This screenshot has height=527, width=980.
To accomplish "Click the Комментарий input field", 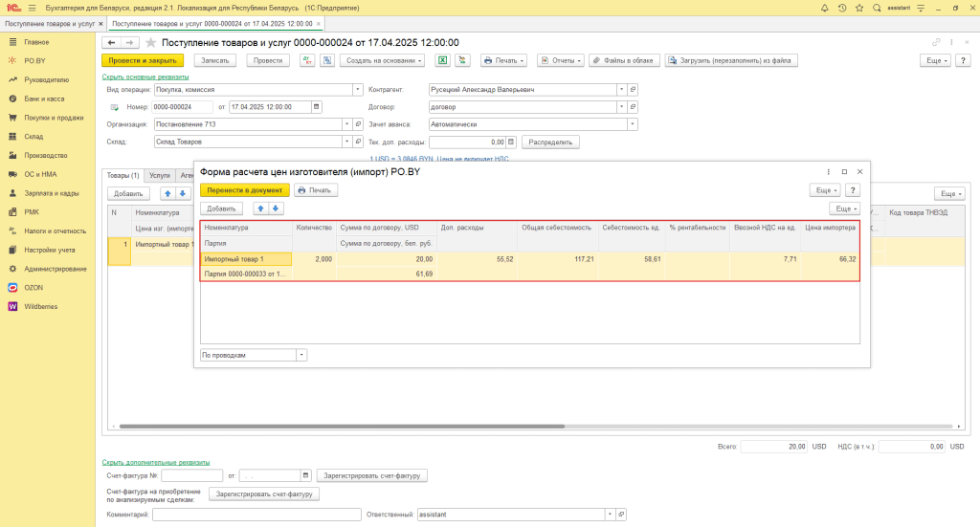I will [256, 515].
